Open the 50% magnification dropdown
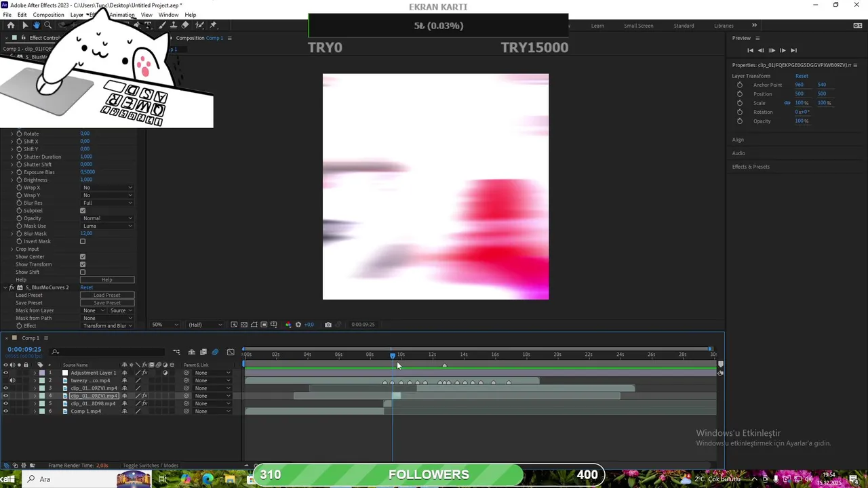868x488 pixels. click(165, 325)
